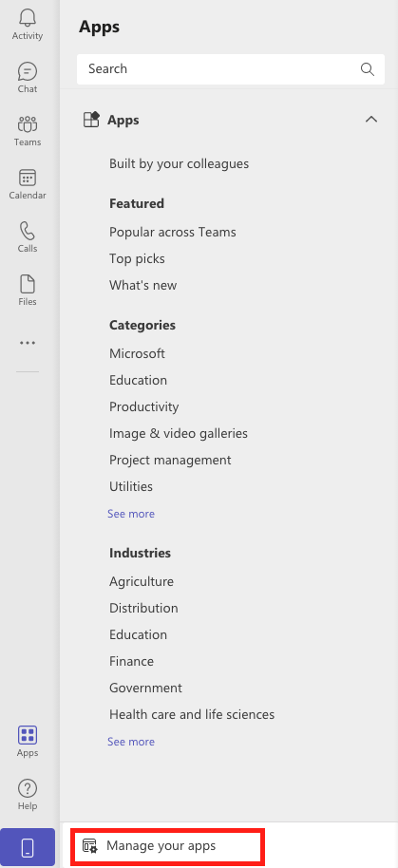Click See more under Industries
This screenshot has width=398, height=868.
[x=131, y=742]
